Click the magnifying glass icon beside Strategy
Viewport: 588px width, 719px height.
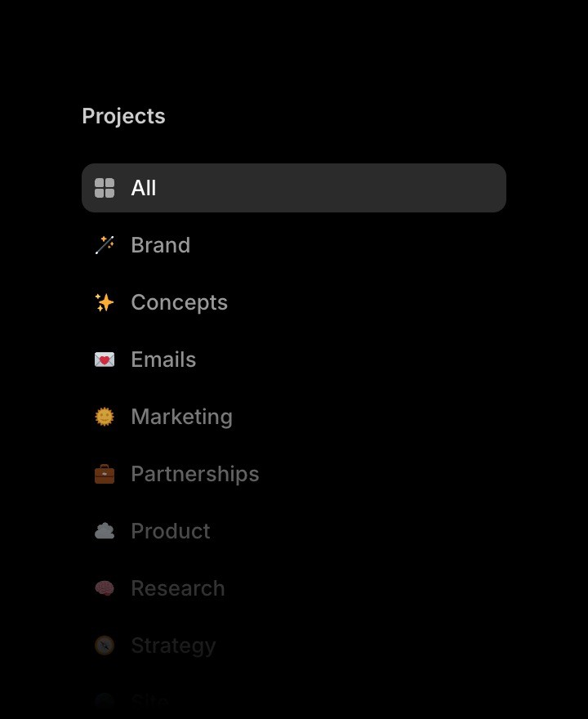coord(104,645)
